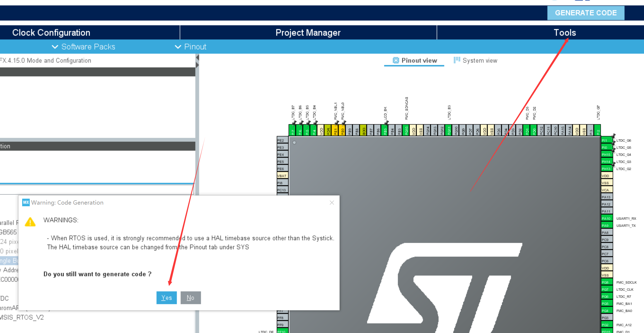Click the yellow warning triangle icon
Screen dimensions: 644x333
coord(30,222)
